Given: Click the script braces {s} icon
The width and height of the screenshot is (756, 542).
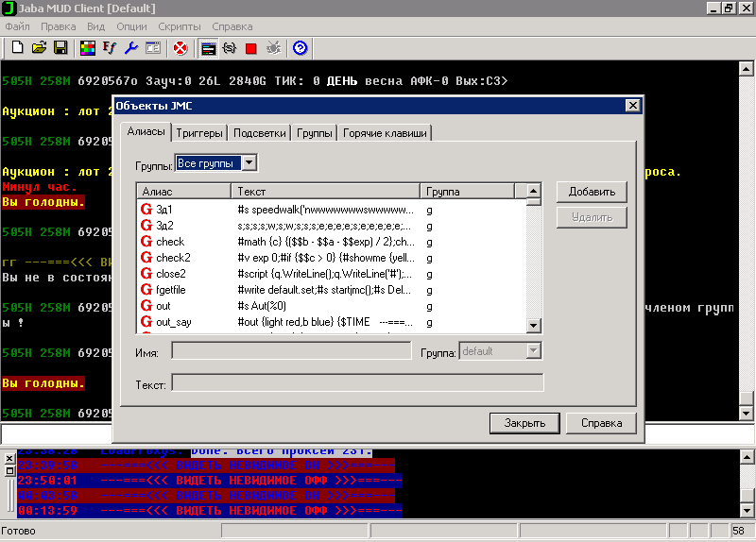Looking at the screenshot, I should [229, 47].
